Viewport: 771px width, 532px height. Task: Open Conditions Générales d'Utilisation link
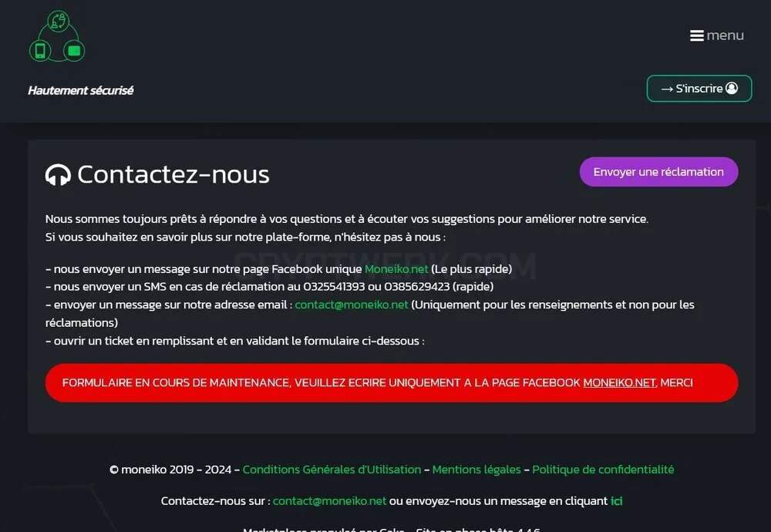(332, 470)
